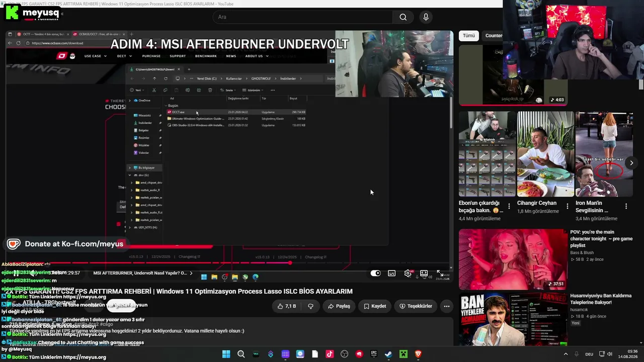644x362 pixels.
Task: Open Steam from the taskbar
Action: click(388, 354)
